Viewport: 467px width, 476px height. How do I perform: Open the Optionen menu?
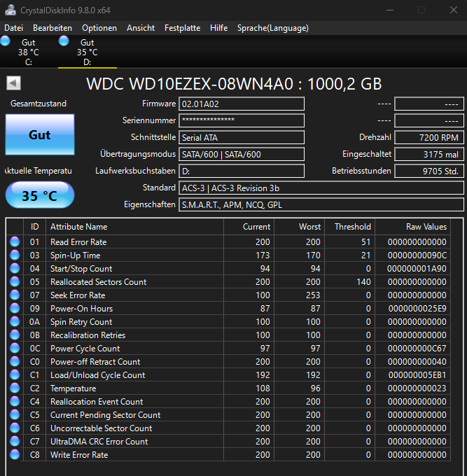pyautogui.click(x=99, y=28)
